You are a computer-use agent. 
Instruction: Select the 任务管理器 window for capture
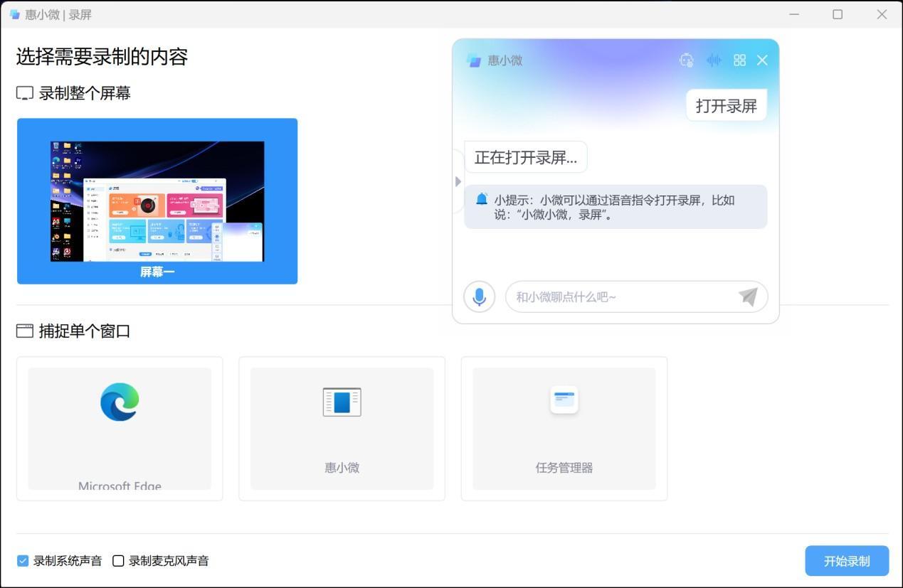pos(563,427)
